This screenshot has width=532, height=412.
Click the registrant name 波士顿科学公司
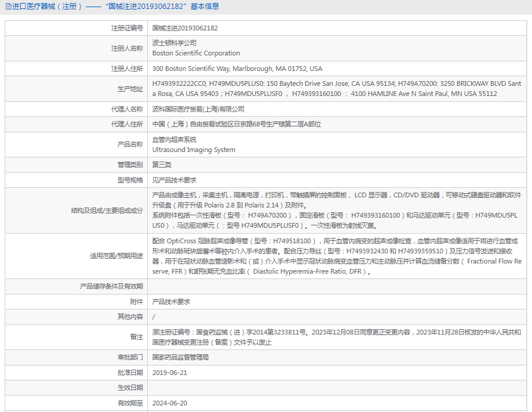coord(174,43)
